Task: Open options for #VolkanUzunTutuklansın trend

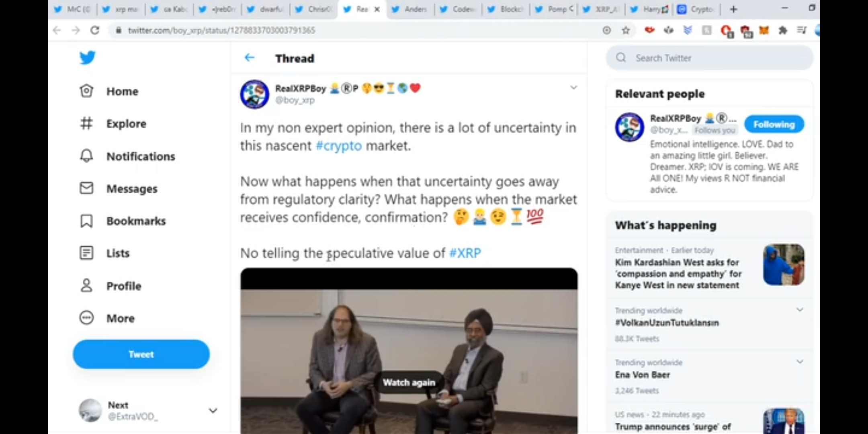Action: [800, 310]
